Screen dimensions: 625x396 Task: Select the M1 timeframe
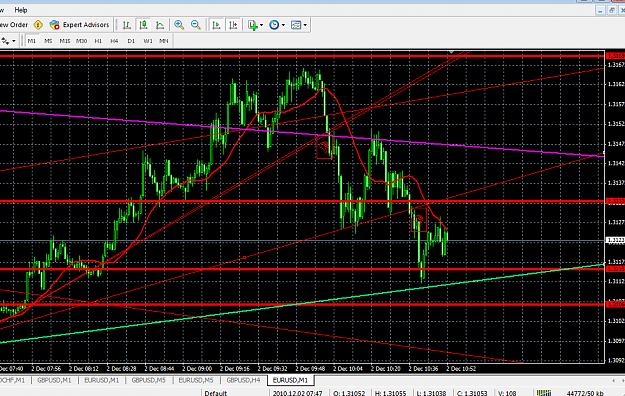32,41
